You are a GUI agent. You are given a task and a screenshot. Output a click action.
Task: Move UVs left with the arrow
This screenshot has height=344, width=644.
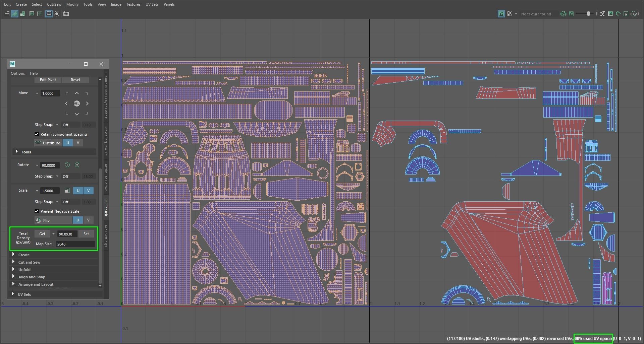[x=66, y=104]
